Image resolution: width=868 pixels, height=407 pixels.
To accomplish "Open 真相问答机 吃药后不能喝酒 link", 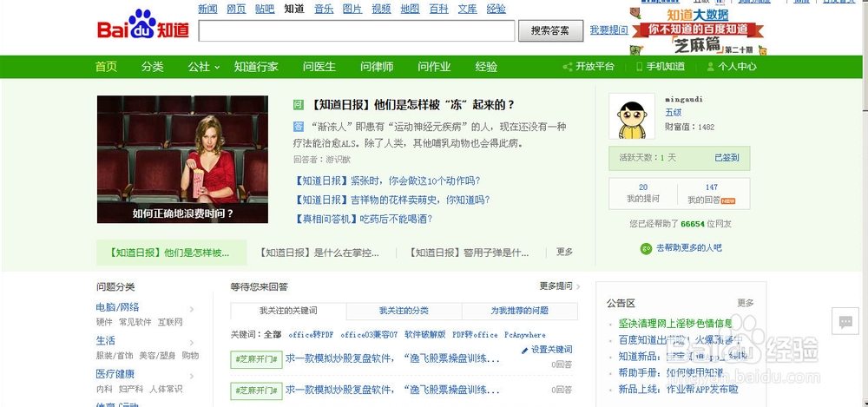I will pos(364,219).
